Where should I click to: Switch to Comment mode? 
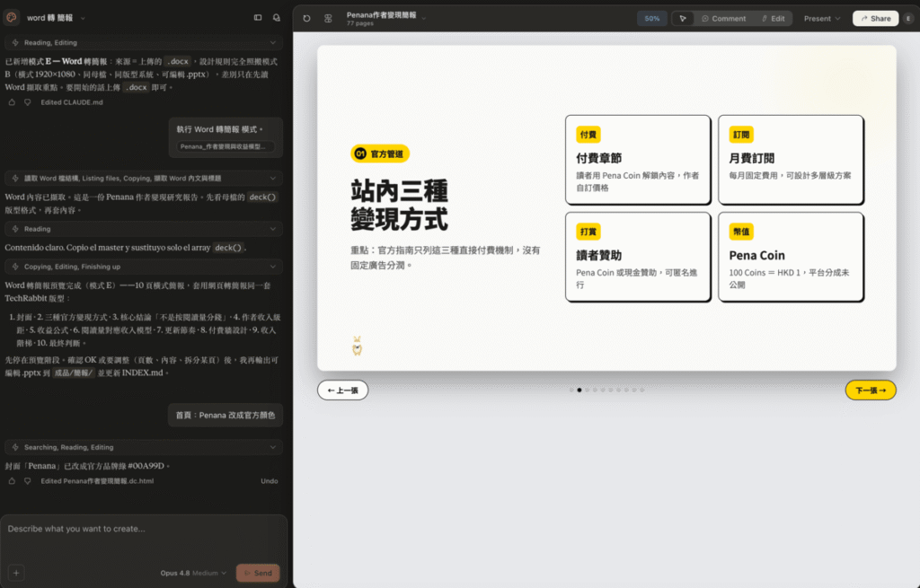pyautogui.click(x=723, y=19)
